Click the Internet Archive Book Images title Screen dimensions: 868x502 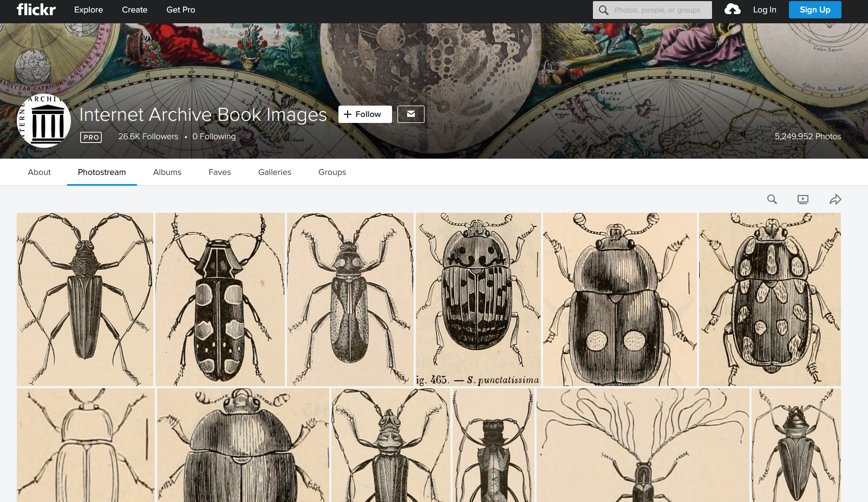(203, 115)
